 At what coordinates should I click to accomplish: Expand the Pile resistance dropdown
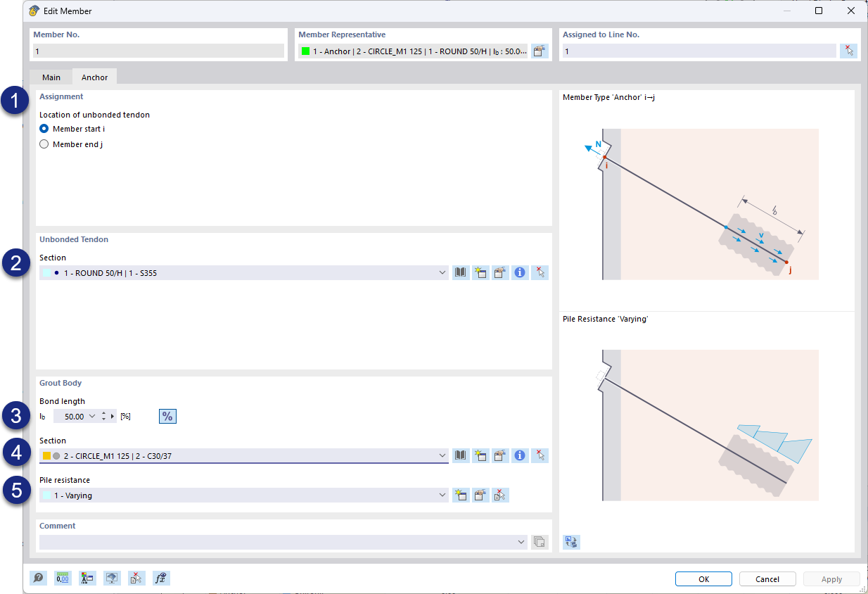[442, 495]
